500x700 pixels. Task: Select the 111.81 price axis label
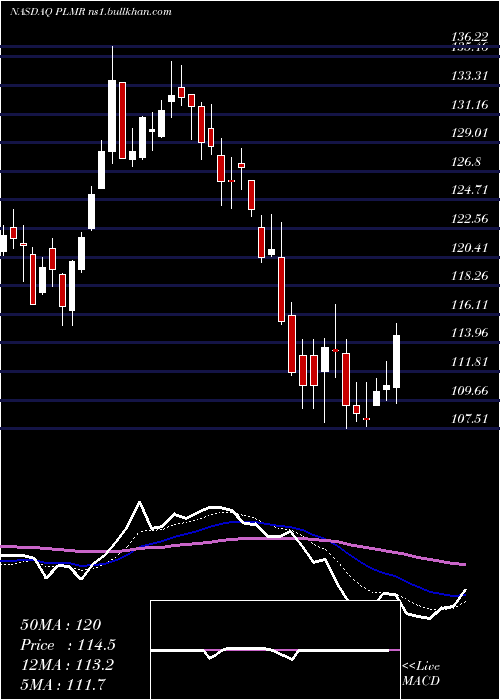(469, 362)
